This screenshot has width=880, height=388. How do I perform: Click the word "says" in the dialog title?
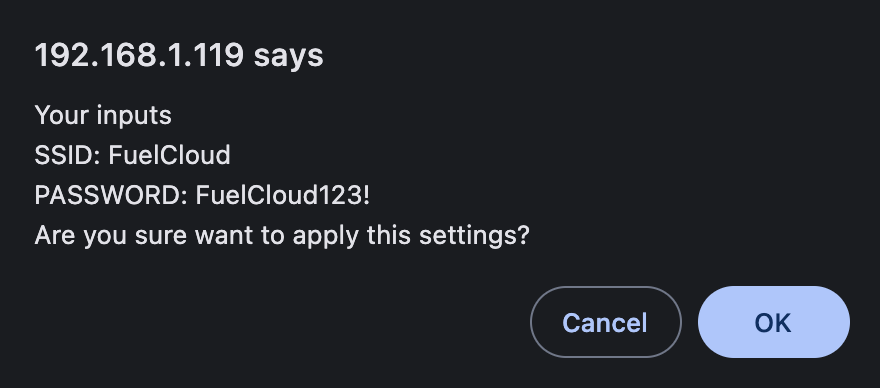(288, 56)
